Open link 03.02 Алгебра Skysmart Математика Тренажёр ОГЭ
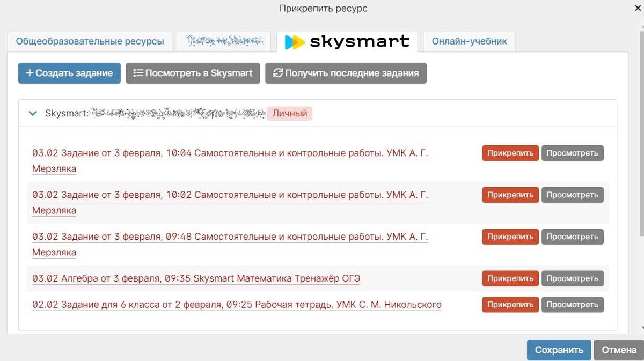The height and width of the screenshot is (361, 644). point(196,278)
